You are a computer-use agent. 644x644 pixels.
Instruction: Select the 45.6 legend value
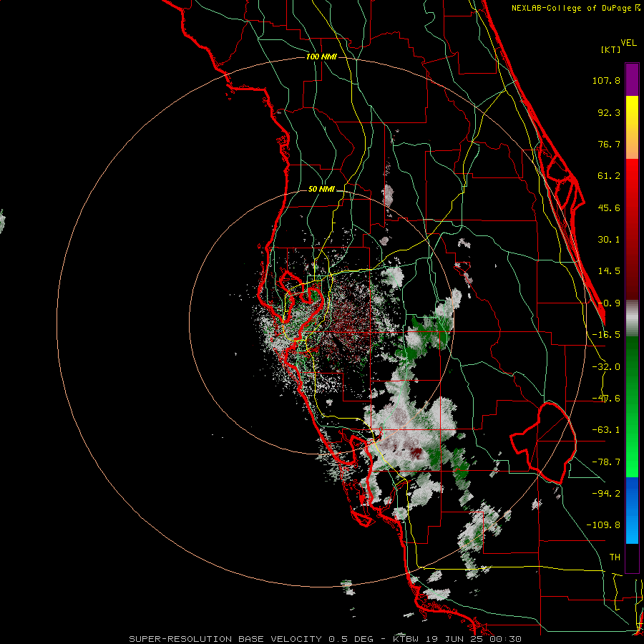pos(609,208)
